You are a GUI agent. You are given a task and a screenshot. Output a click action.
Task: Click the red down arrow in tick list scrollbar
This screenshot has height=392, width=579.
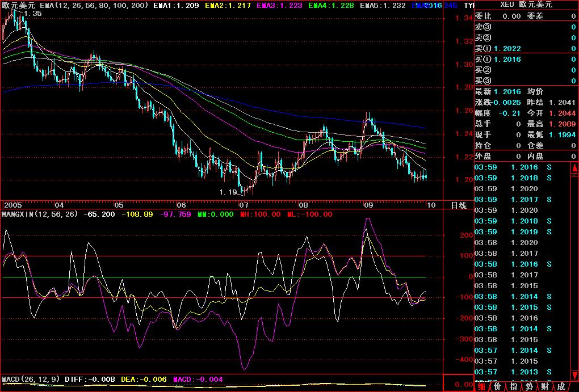pos(574,376)
